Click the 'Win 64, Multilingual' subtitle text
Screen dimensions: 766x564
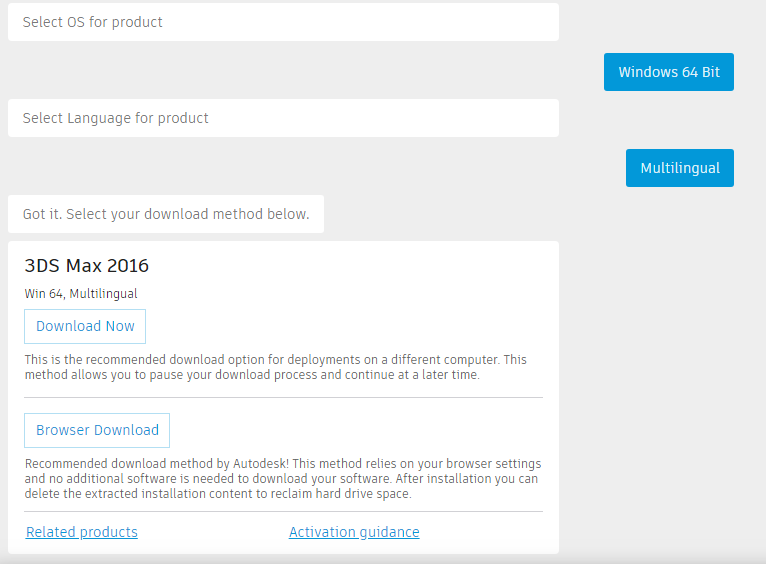pyautogui.click(x=81, y=293)
